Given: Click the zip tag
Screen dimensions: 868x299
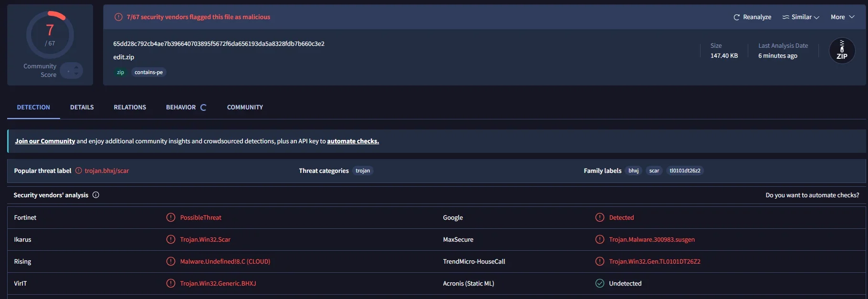Looking at the screenshot, I should pyautogui.click(x=120, y=73).
